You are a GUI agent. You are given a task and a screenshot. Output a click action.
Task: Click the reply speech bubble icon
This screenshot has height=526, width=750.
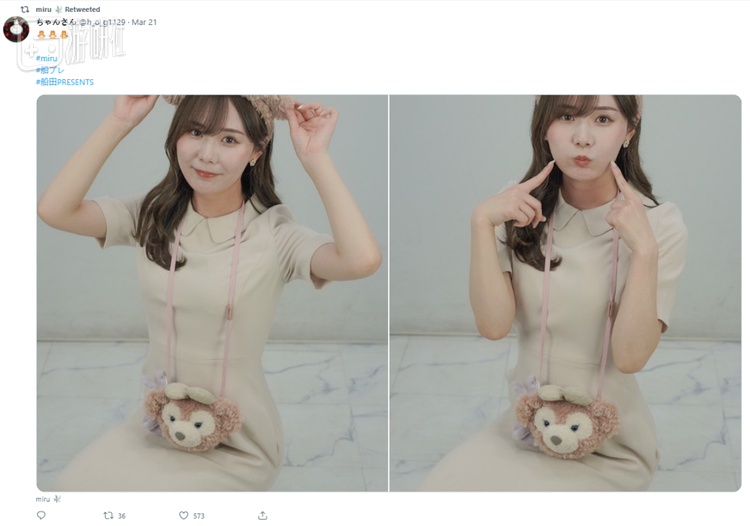[x=41, y=515]
